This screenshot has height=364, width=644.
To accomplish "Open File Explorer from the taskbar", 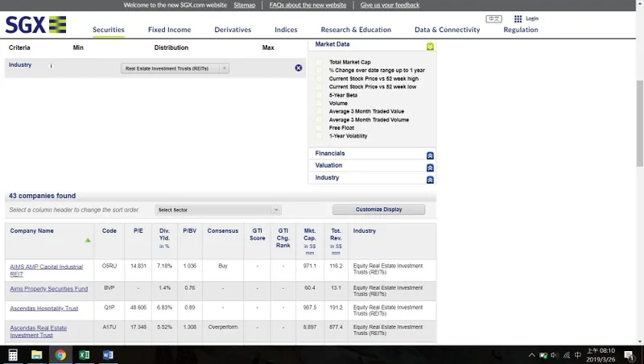I will [36, 355].
